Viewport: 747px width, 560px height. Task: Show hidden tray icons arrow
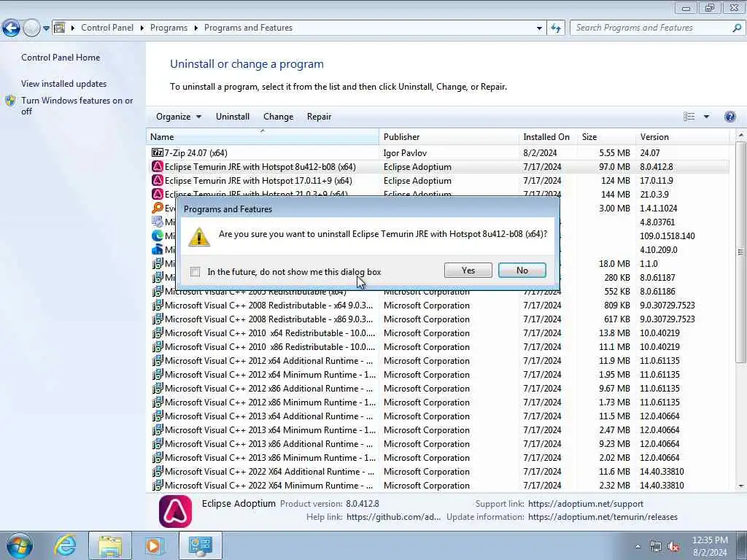coord(638,547)
